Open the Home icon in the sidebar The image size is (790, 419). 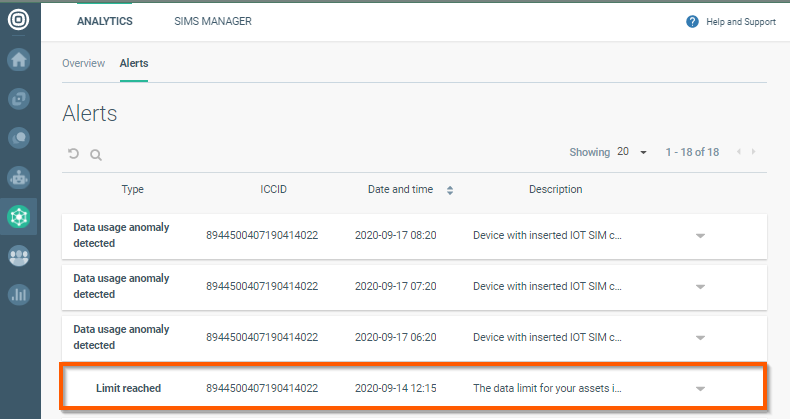pos(19,59)
